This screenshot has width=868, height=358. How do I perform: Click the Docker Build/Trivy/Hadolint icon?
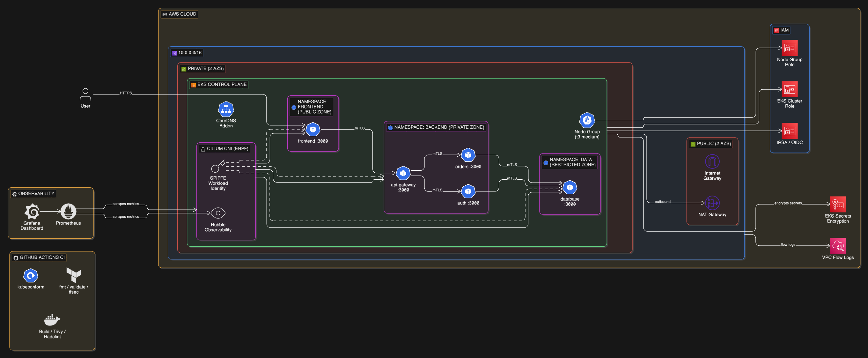(52, 320)
